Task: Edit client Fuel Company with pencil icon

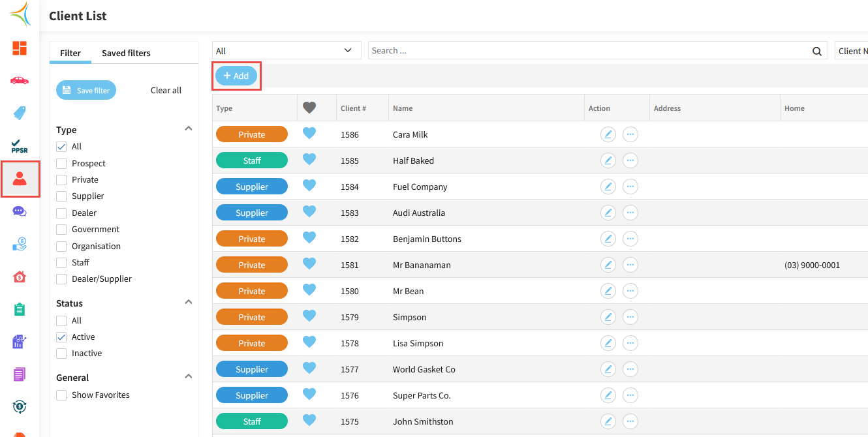Action: coord(608,187)
